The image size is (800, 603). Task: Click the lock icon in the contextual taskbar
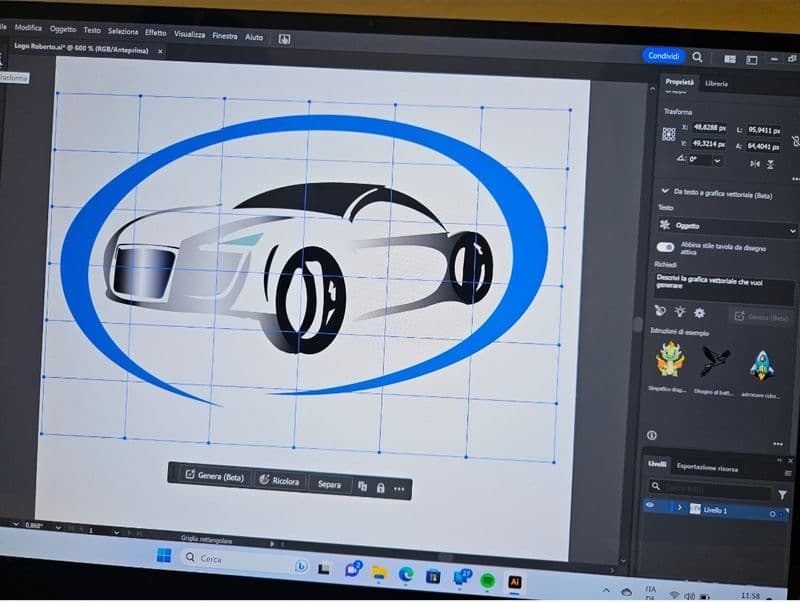[380, 487]
